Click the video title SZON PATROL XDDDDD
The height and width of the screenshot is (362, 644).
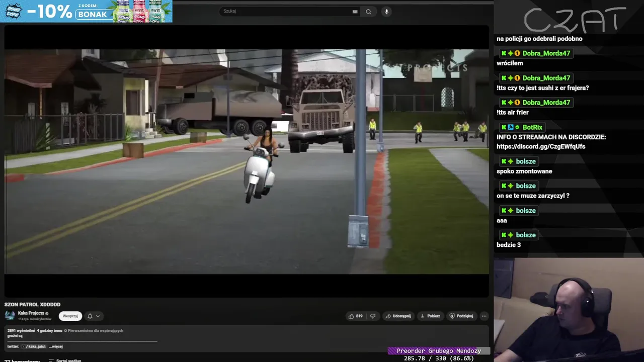[x=32, y=305]
